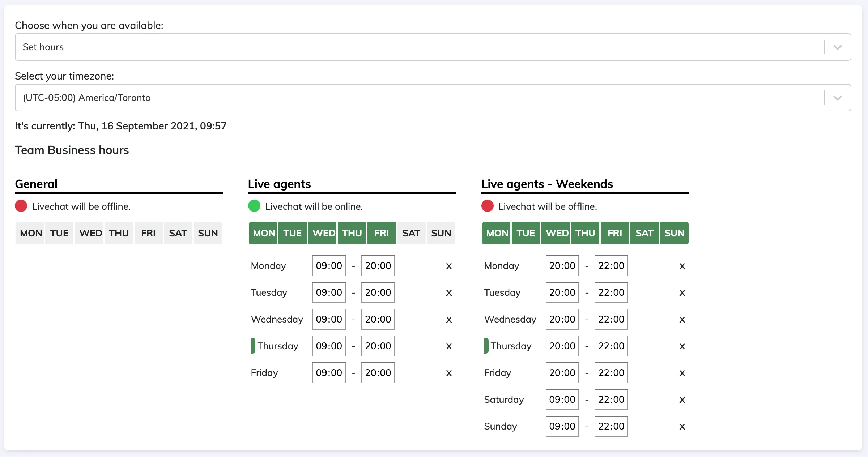Disable FRI in the Live agents schedule

pos(382,233)
